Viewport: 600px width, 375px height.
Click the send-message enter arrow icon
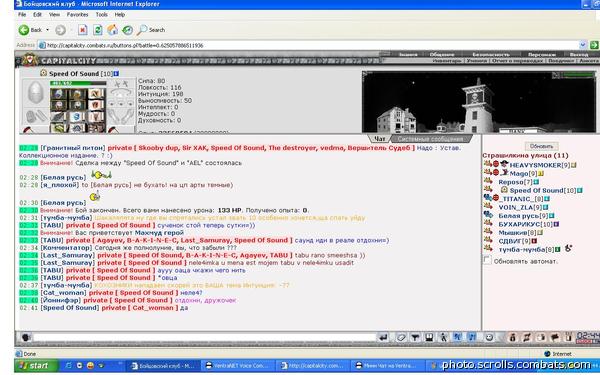(x=383, y=338)
